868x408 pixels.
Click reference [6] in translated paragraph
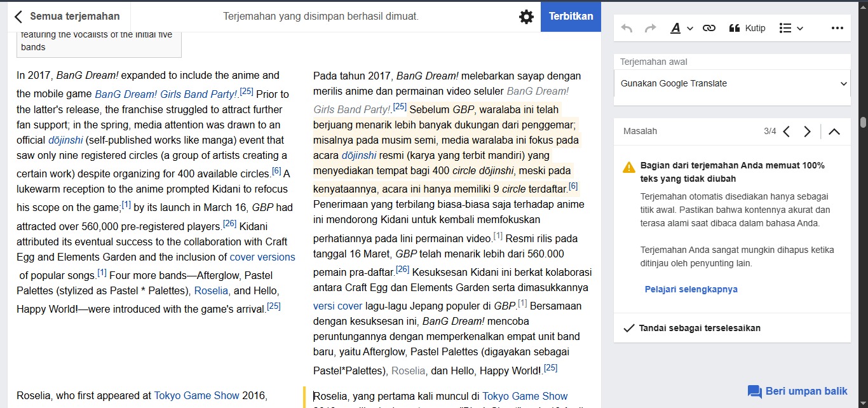coord(573,186)
